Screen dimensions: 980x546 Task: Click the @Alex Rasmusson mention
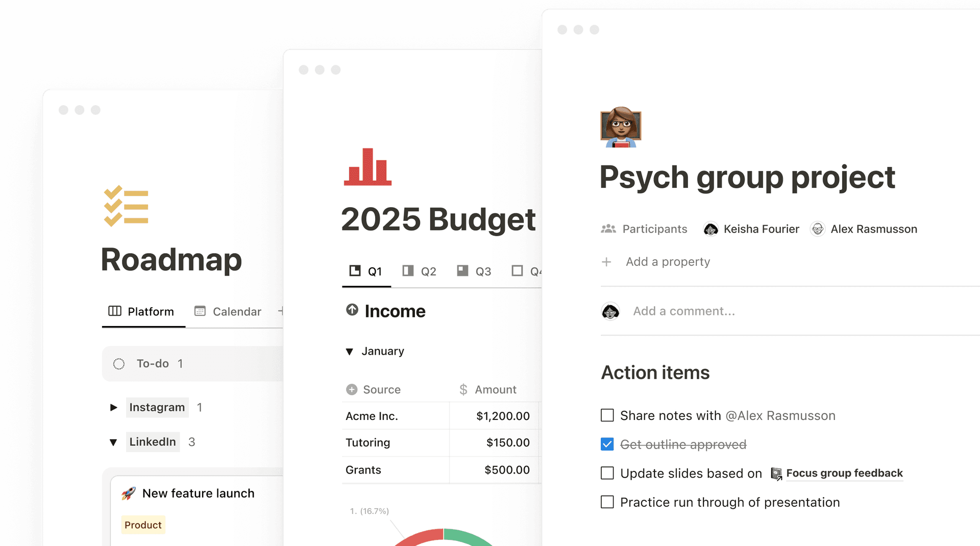[780, 415]
